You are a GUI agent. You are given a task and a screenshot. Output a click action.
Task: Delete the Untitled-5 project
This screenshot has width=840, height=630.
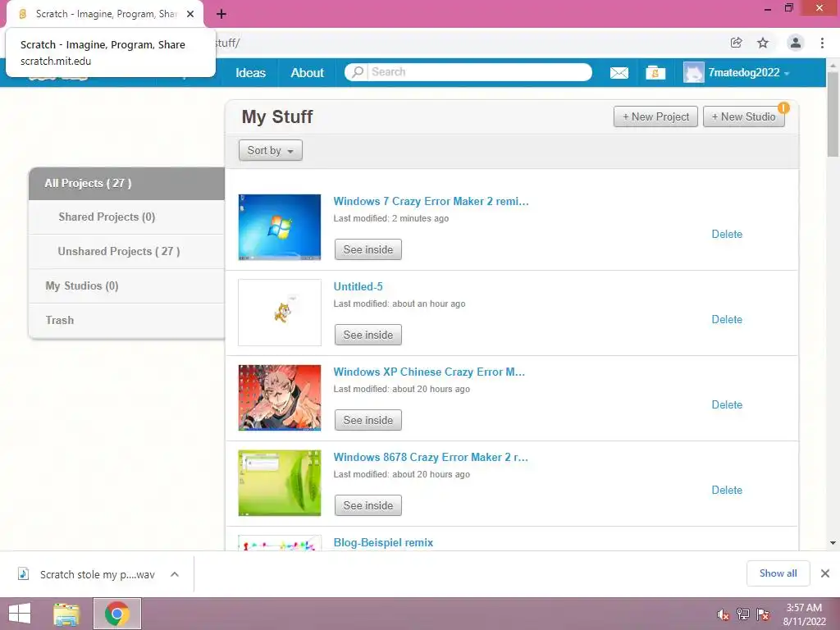(x=727, y=319)
